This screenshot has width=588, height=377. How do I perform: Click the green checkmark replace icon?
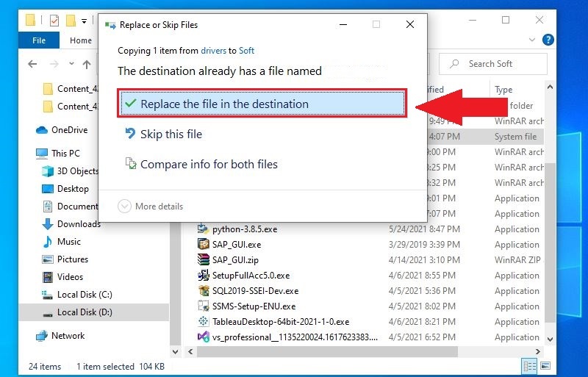(x=131, y=103)
